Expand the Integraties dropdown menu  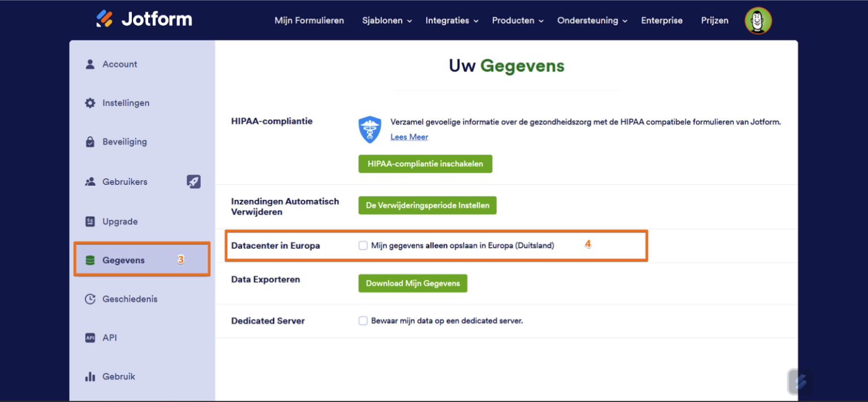(452, 20)
